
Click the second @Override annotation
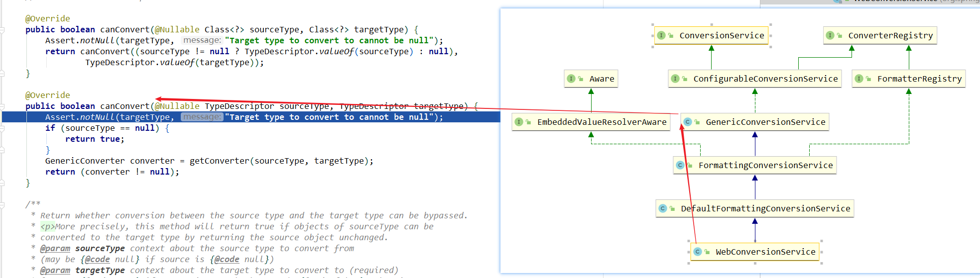click(x=48, y=95)
